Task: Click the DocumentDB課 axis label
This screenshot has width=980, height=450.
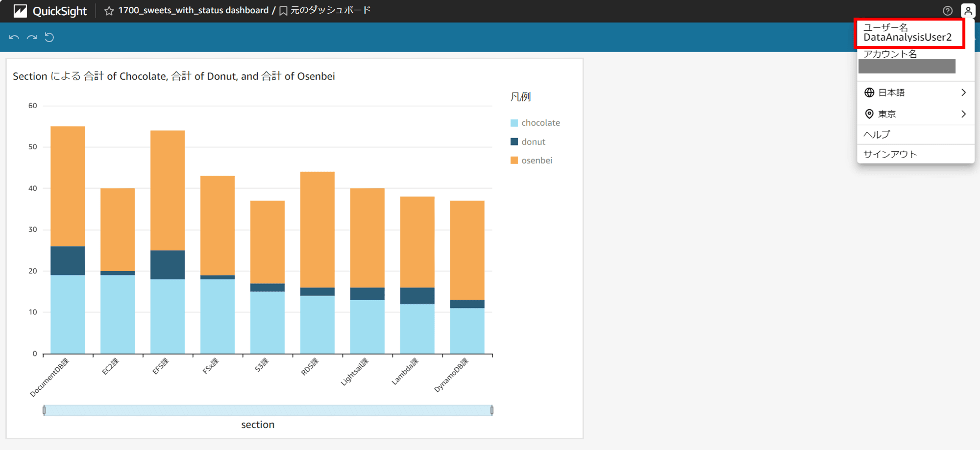Action: pos(49,377)
